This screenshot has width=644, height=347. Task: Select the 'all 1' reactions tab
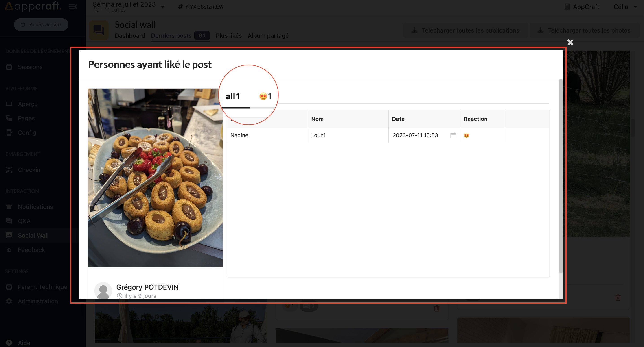point(233,96)
